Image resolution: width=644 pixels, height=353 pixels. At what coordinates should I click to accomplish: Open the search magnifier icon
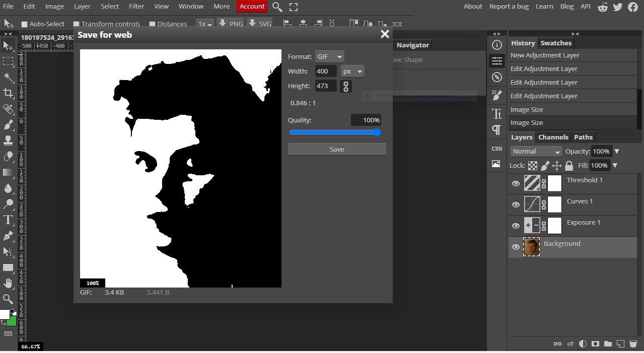coord(277,7)
